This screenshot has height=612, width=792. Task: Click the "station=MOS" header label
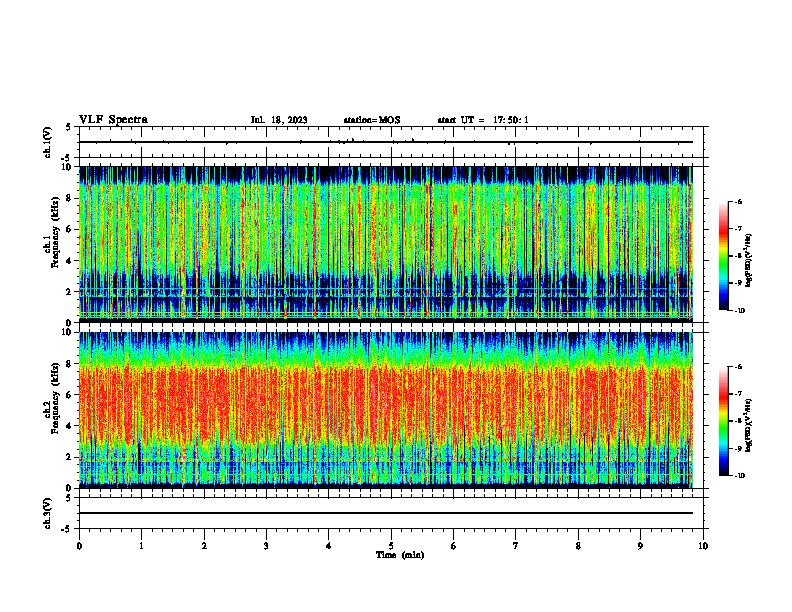pyautogui.click(x=372, y=120)
